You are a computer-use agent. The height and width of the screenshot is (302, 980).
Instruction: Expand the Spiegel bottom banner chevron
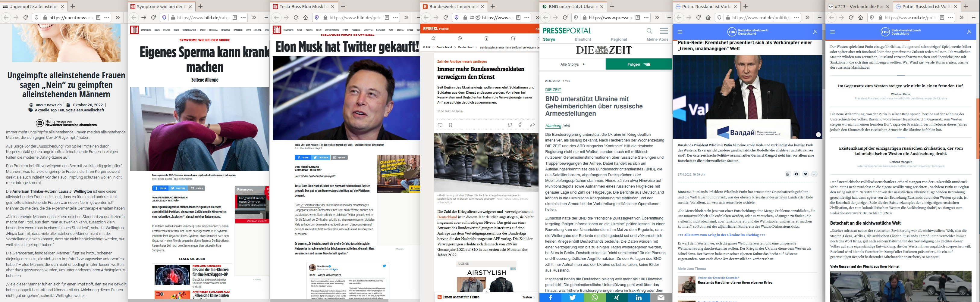click(x=486, y=292)
